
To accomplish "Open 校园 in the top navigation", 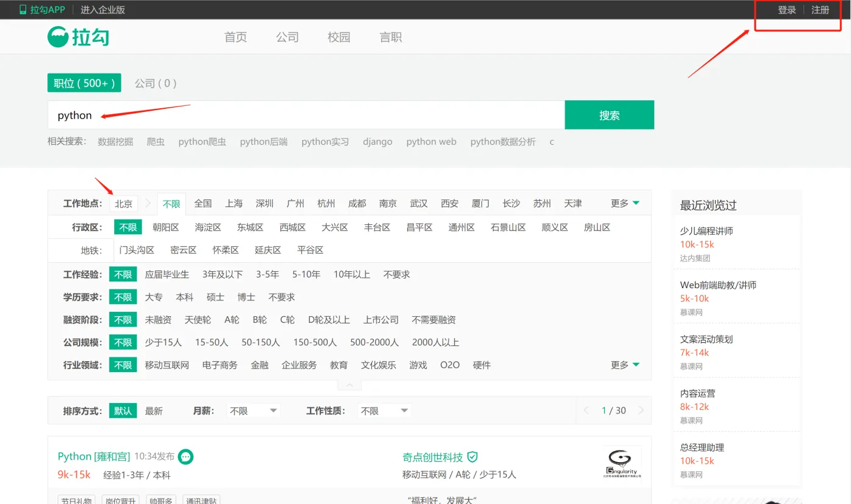I will (339, 37).
